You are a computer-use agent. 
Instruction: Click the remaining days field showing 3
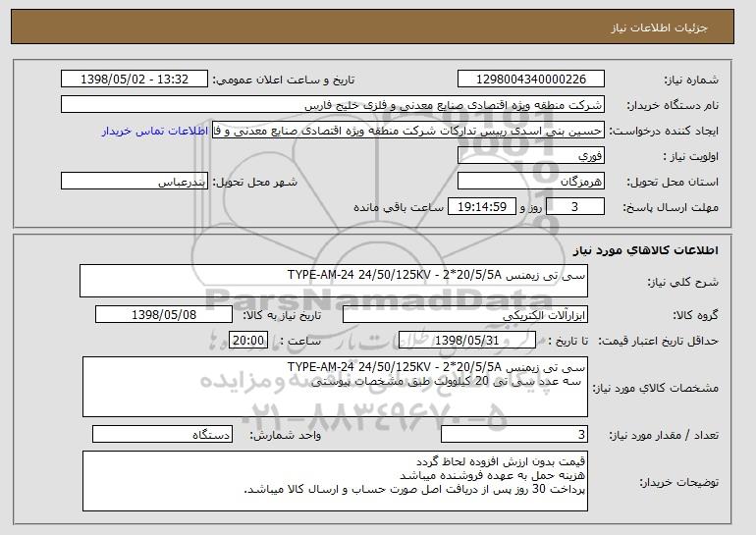(x=574, y=207)
